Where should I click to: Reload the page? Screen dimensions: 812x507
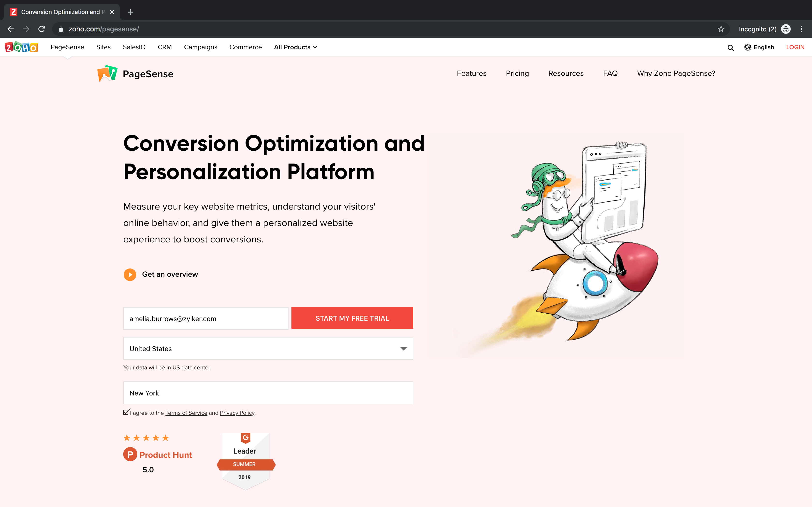point(42,29)
